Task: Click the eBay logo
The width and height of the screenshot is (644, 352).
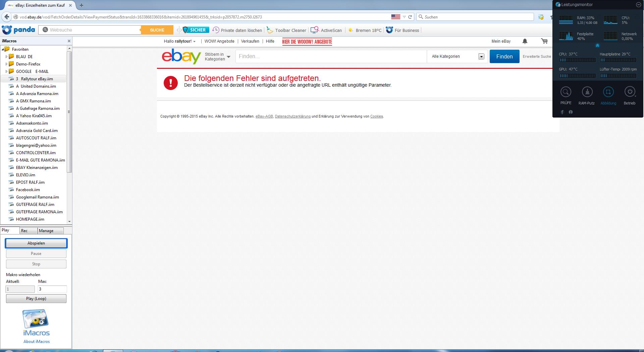Action: (181, 56)
